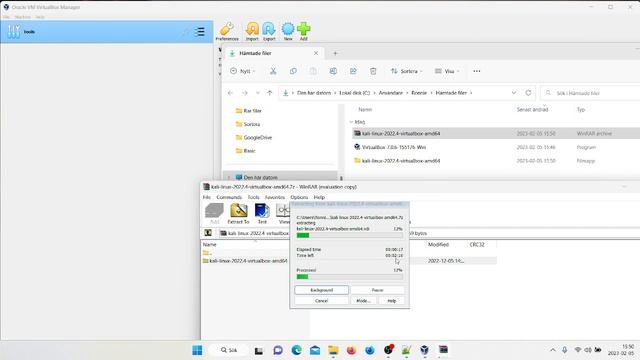This screenshot has width=640, height=360.
Task: Open VirtualBox Preferences tool
Action: coord(227,31)
